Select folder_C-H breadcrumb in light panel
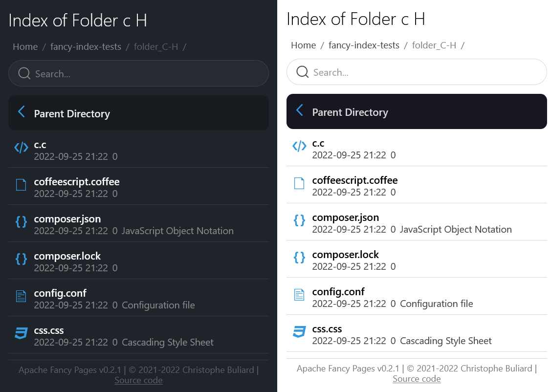Image resolution: width=551 pixels, height=392 pixels. pyautogui.click(x=434, y=45)
